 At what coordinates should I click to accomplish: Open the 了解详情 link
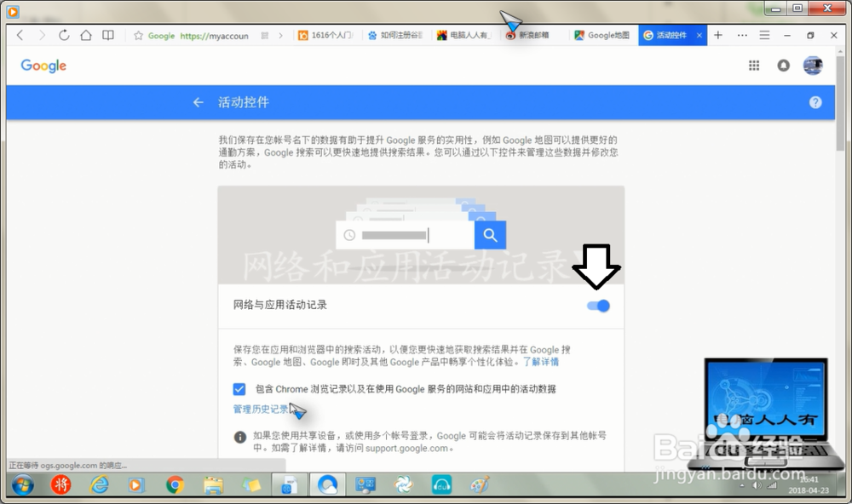tap(541, 362)
